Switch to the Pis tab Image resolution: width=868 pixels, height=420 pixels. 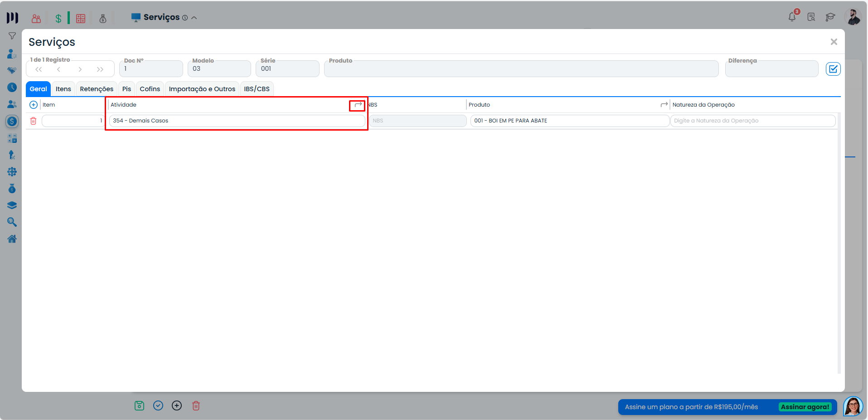126,89
